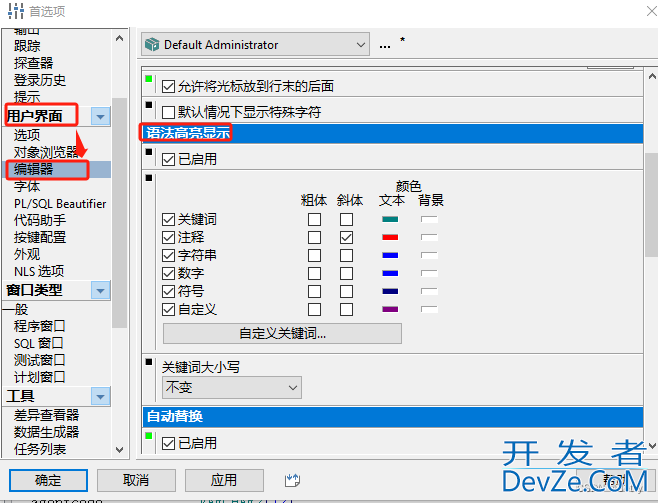Click the preferences window title icon
This screenshot has height=503, width=658.
[x=16, y=11]
